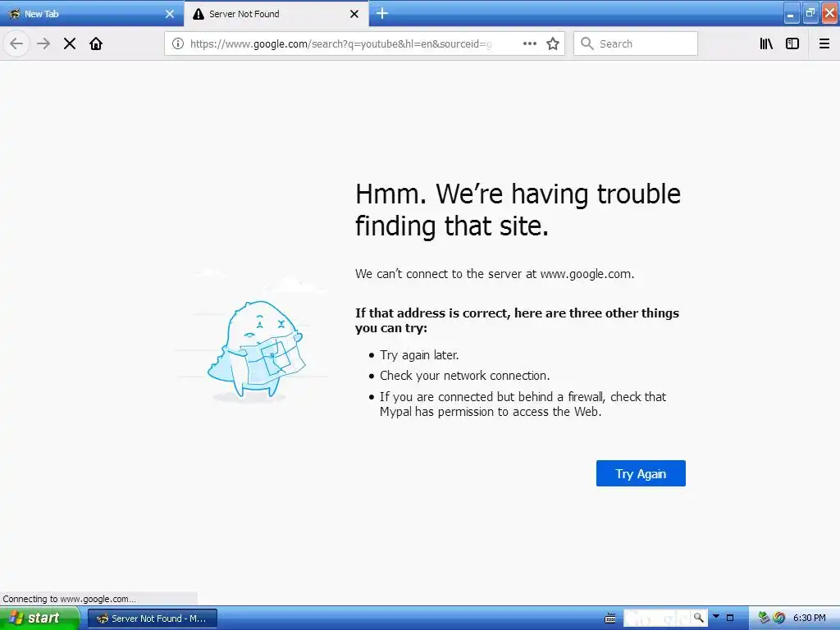
Task: Focus the toolbar Search box
Action: [x=636, y=44]
